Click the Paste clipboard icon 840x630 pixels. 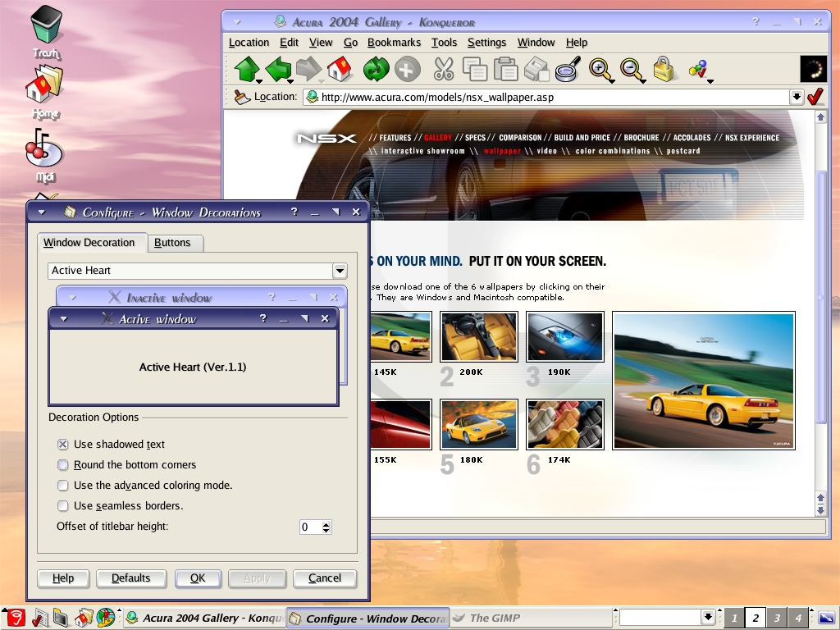505,70
